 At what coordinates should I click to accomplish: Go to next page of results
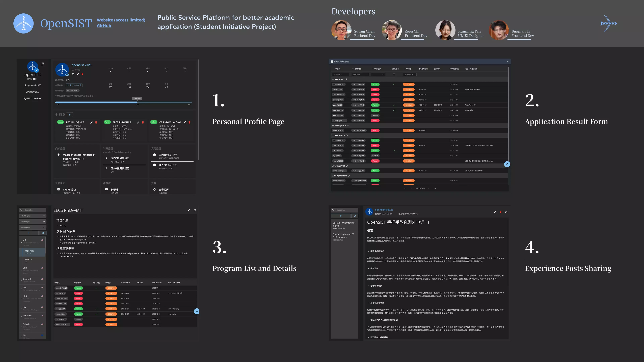[429, 188]
